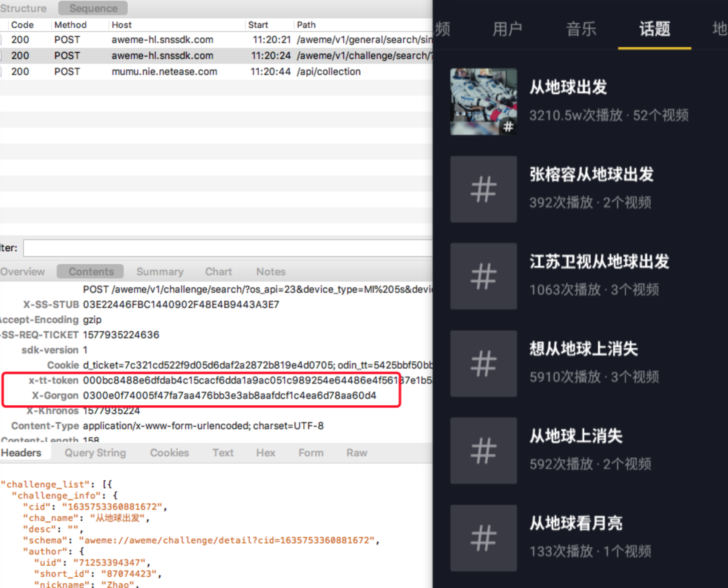The width and height of the screenshot is (728, 588).
Task: Open the Chart tab
Action: click(x=218, y=272)
